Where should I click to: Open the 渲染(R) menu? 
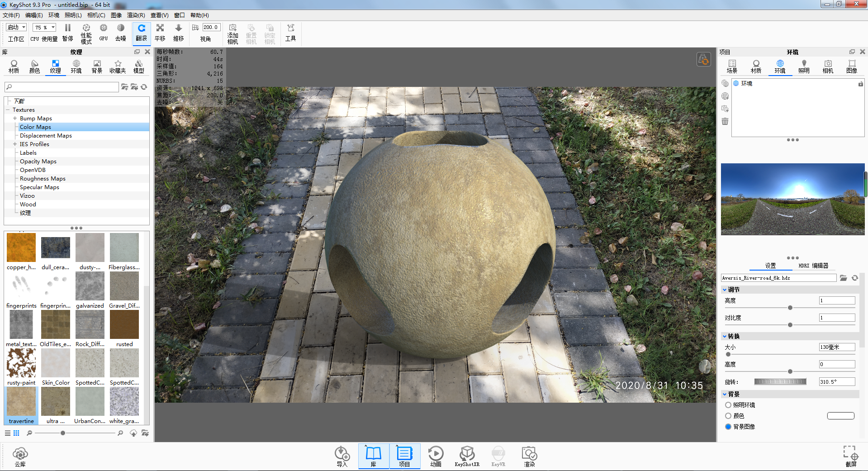[x=136, y=15]
